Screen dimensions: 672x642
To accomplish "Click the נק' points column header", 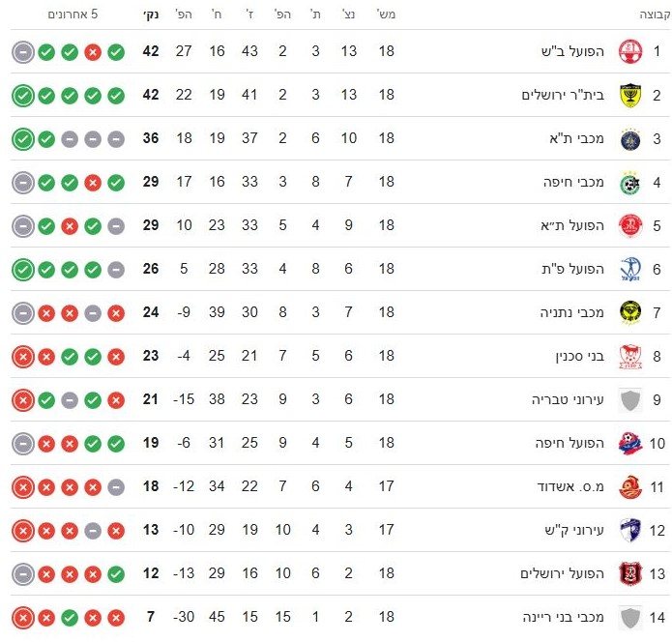I will [x=150, y=15].
